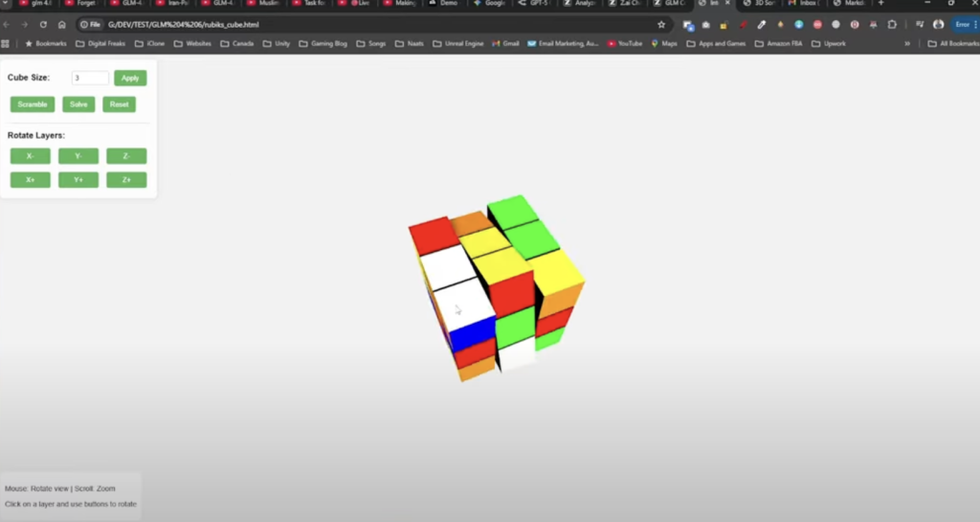980x522 pixels.
Task: Click the browser back arrow
Action: click(8, 25)
